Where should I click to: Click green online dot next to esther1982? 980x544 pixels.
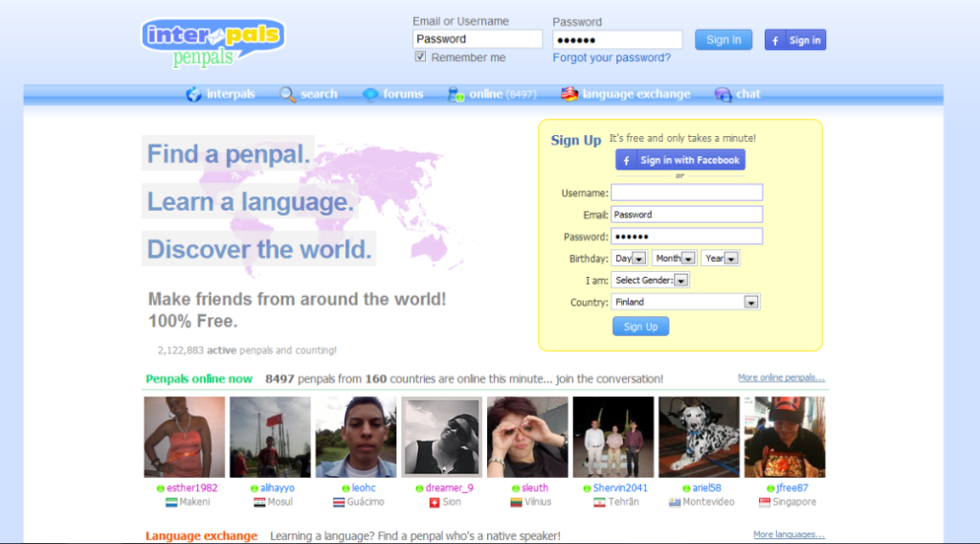pyautogui.click(x=161, y=488)
